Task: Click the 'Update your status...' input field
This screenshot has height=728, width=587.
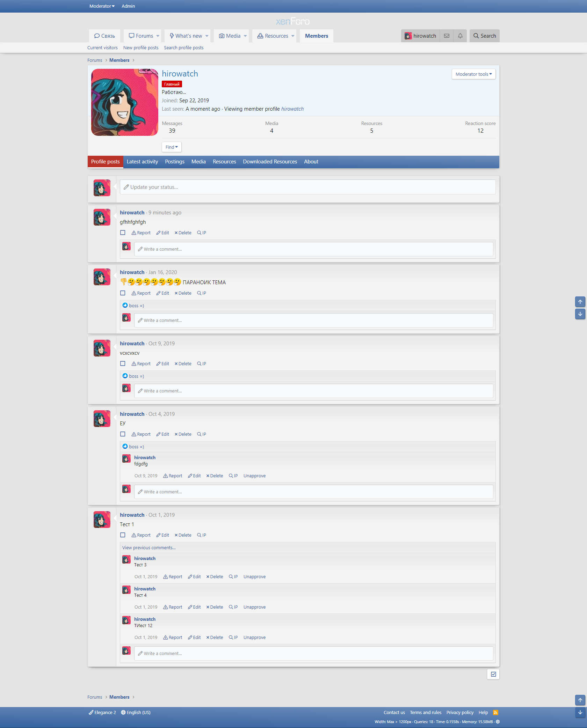Action: point(307,187)
